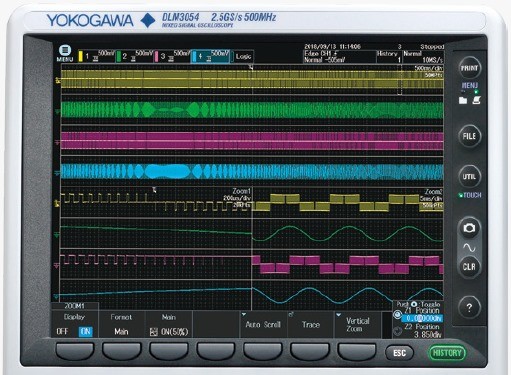Click the Z1 Position jog knob icon

397,315
